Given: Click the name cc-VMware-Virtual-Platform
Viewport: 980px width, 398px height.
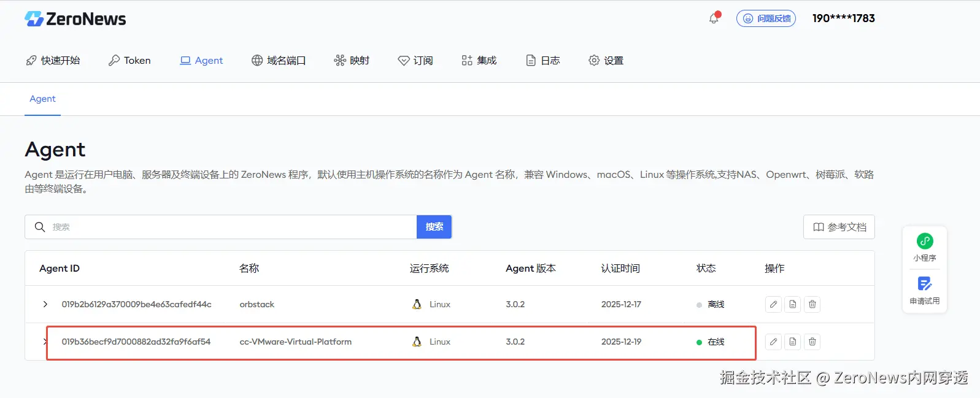Looking at the screenshot, I should tap(296, 342).
